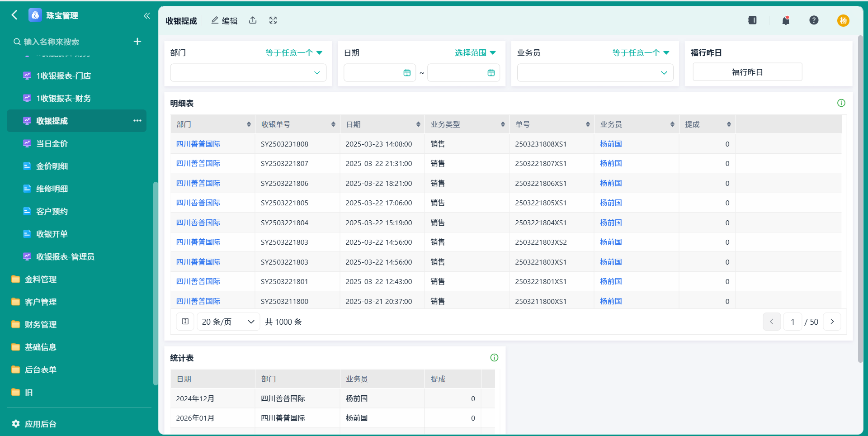Open the user avatar 杨
The height and width of the screenshot is (436, 868).
point(843,20)
